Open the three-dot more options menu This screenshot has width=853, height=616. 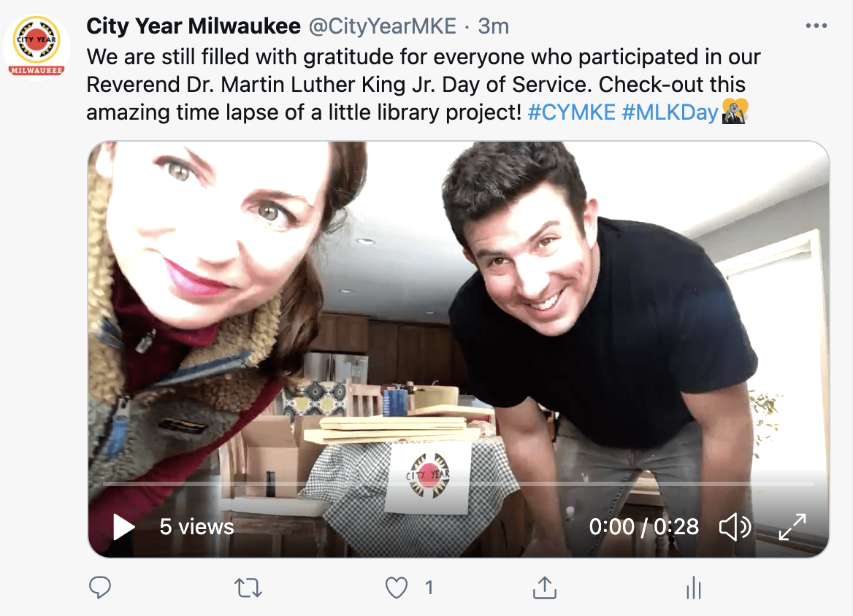(816, 26)
